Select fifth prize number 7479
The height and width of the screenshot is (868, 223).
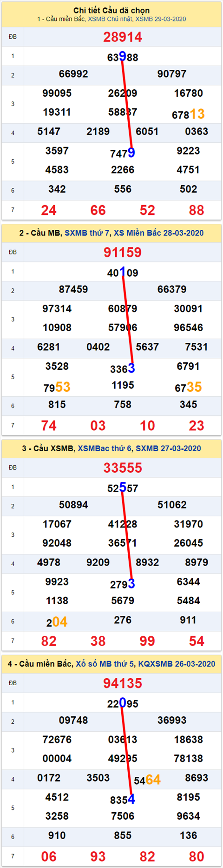123,153
